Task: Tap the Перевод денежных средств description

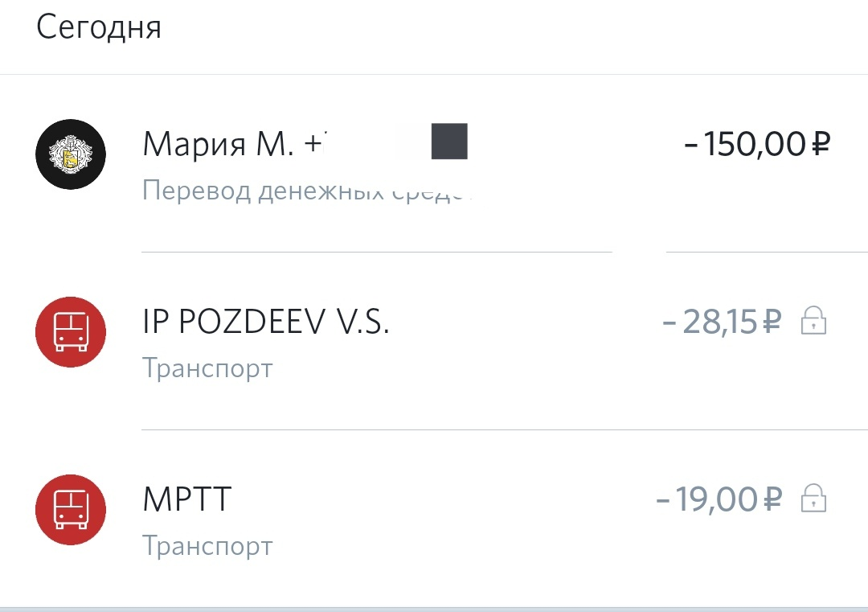Action: coord(307,191)
